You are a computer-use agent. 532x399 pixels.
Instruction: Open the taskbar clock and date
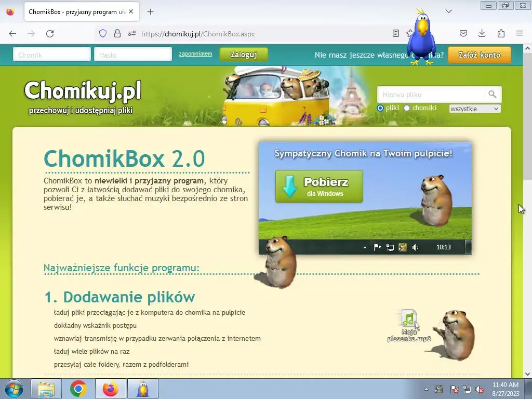[x=506, y=389]
